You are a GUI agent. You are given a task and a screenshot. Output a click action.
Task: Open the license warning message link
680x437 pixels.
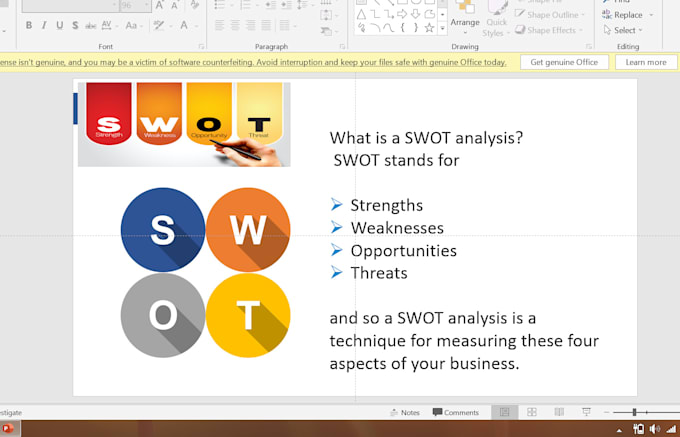[x=253, y=62]
